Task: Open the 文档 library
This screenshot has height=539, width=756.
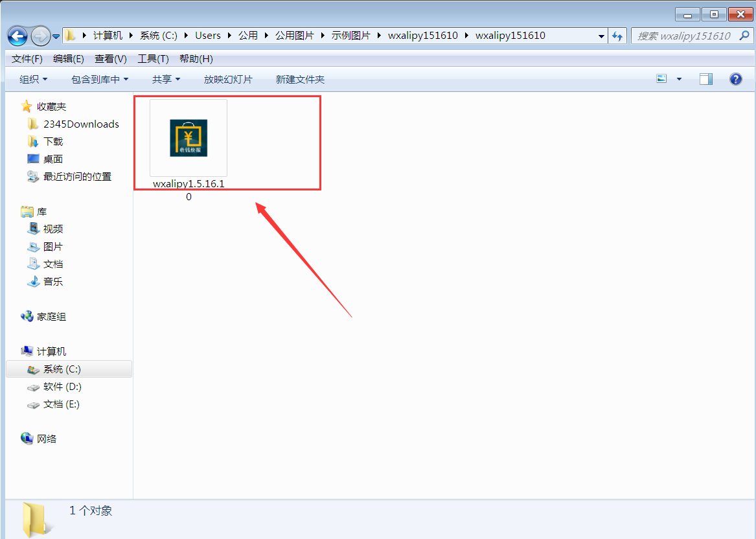Action: 53,264
